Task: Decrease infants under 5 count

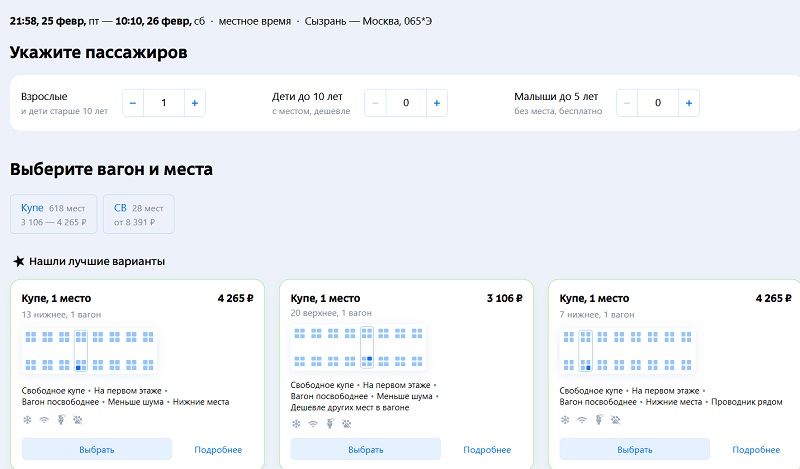Action: 628,103
